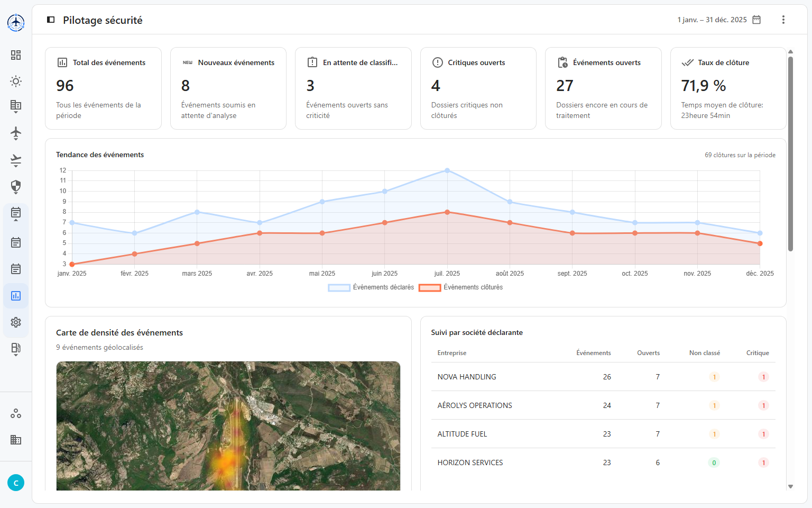Sort by the Non classé column header
812x508 pixels.
point(704,353)
